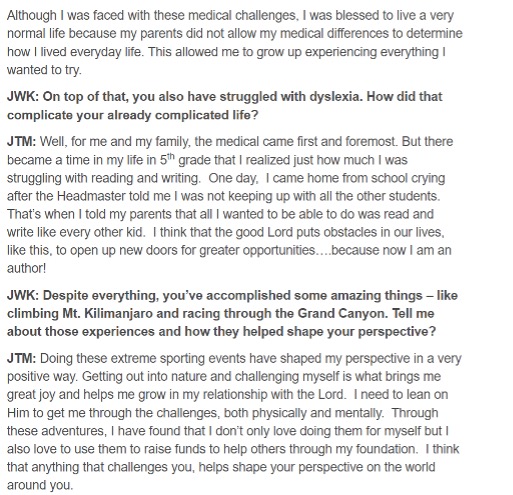Click 'Mt. Kilimanjaro' in the bold question
Screen dimensions: 513x495
107,314
